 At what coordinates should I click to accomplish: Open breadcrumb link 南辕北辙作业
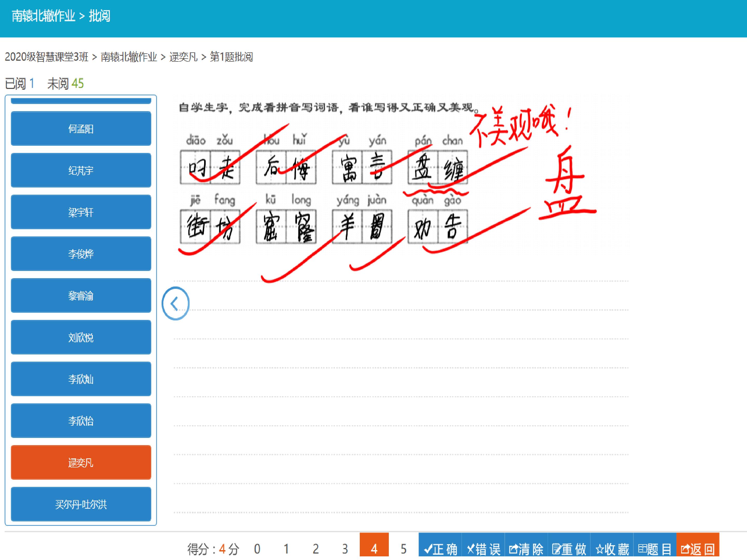click(129, 57)
